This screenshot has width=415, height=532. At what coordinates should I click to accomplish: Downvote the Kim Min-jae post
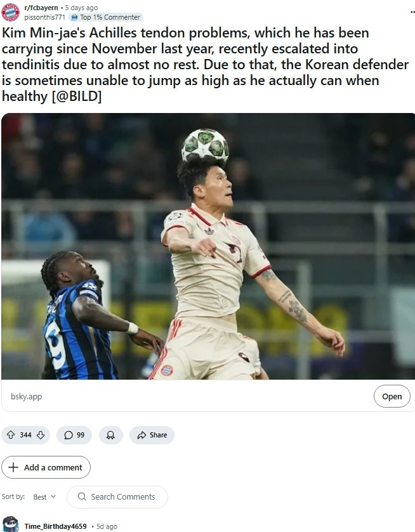click(x=41, y=435)
